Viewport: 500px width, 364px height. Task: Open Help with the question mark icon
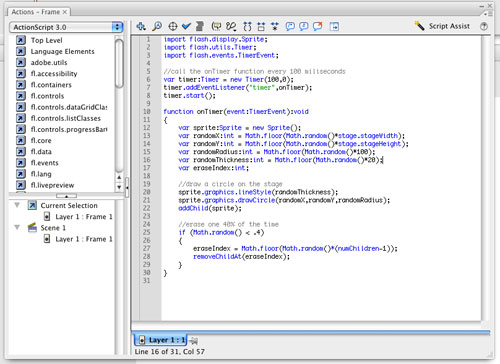tap(484, 26)
